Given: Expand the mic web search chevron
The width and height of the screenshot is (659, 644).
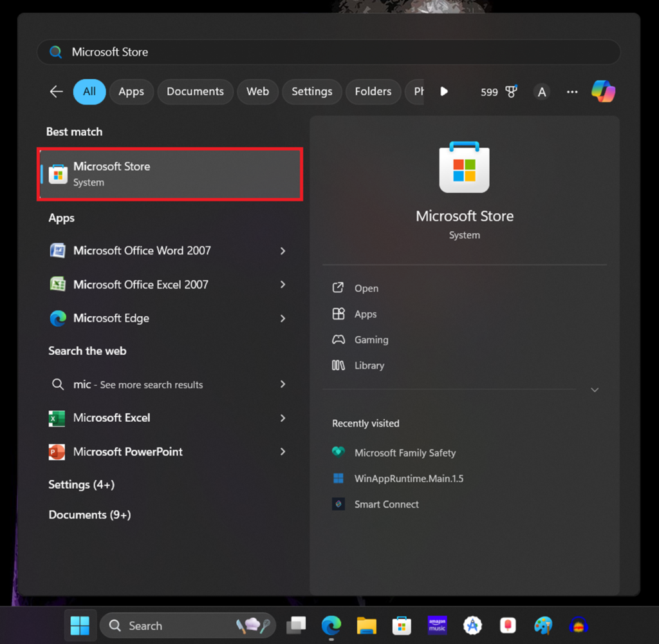Looking at the screenshot, I should pyautogui.click(x=283, y=384).
